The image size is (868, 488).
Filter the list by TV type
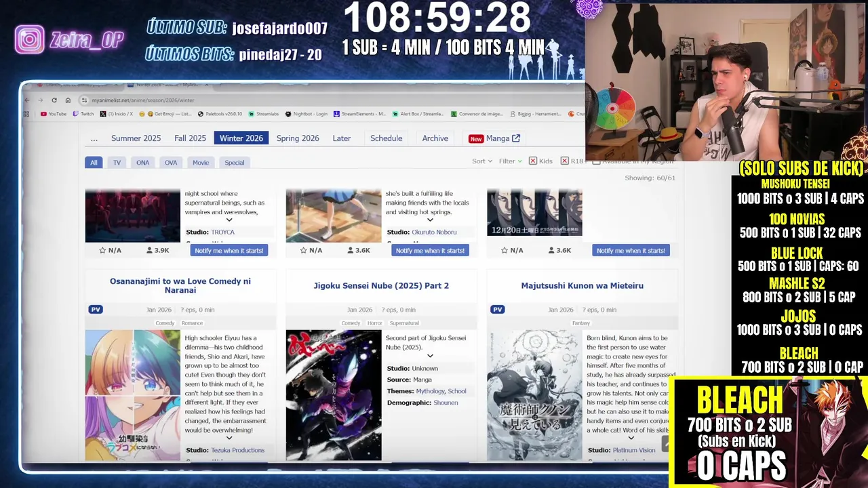(x=117, y=163)
